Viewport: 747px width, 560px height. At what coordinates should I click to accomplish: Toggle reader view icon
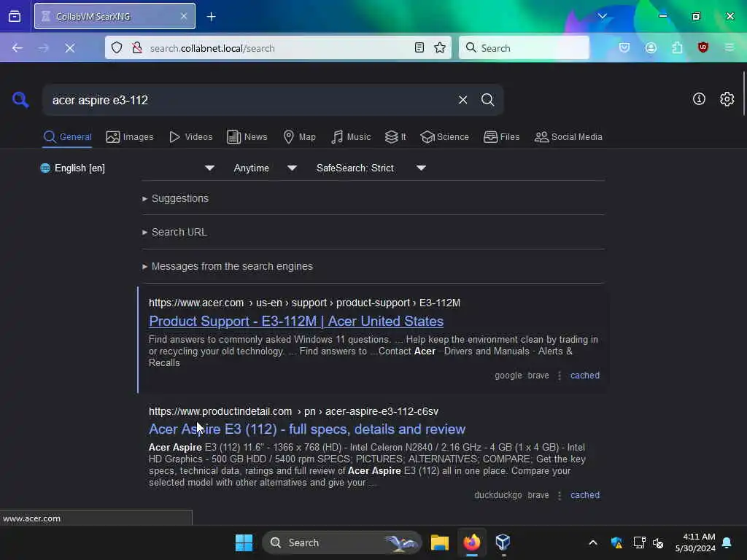click(419, 47)
